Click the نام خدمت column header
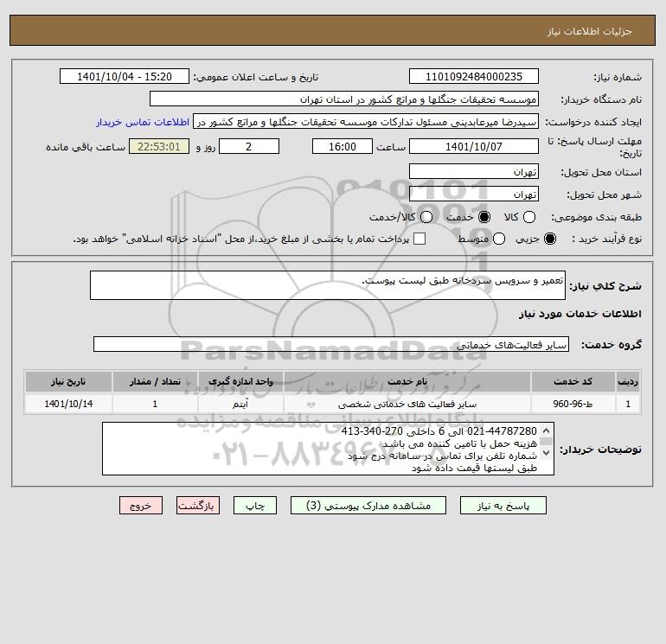This screenshot has height=644, width=666. point(407,381)
